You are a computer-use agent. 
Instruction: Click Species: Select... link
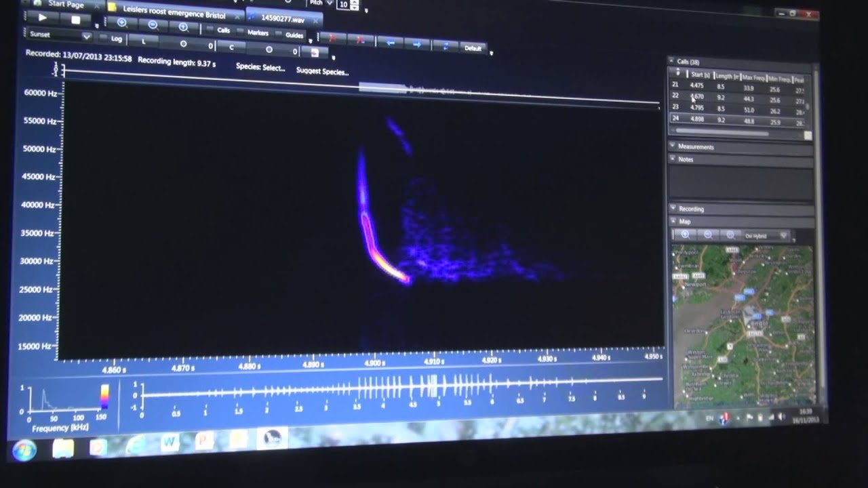(x=260, y=67)
